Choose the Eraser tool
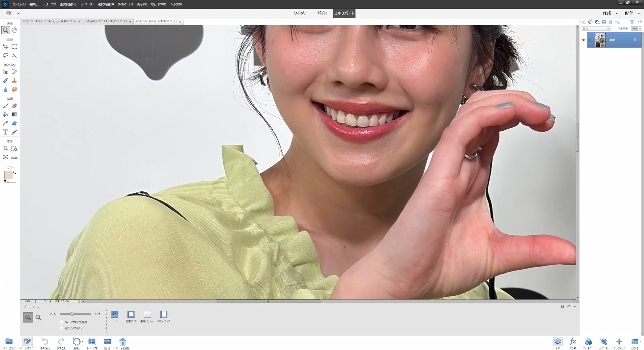 pyautogui.click(x=14, y=106)
